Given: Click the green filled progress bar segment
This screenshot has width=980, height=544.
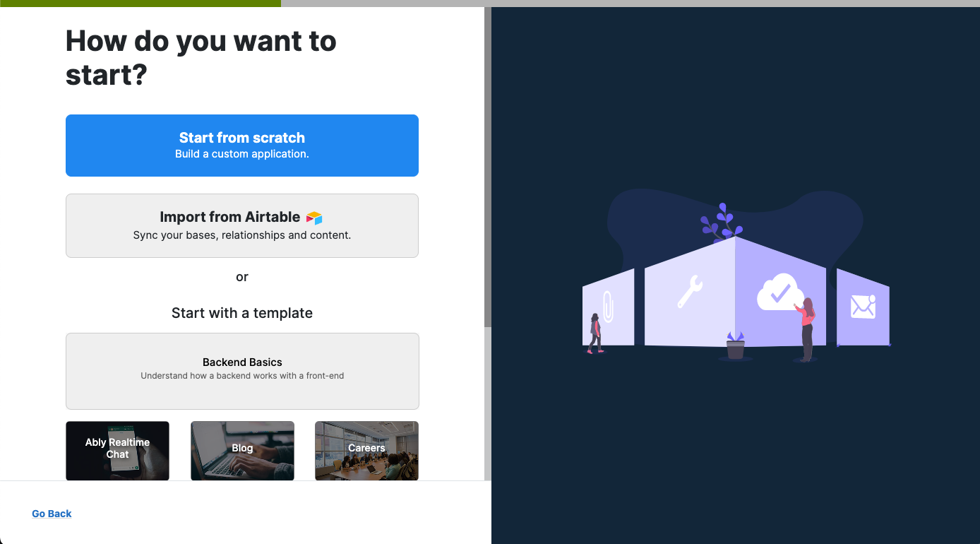Looking at the screenshot, I should (140, 4).
